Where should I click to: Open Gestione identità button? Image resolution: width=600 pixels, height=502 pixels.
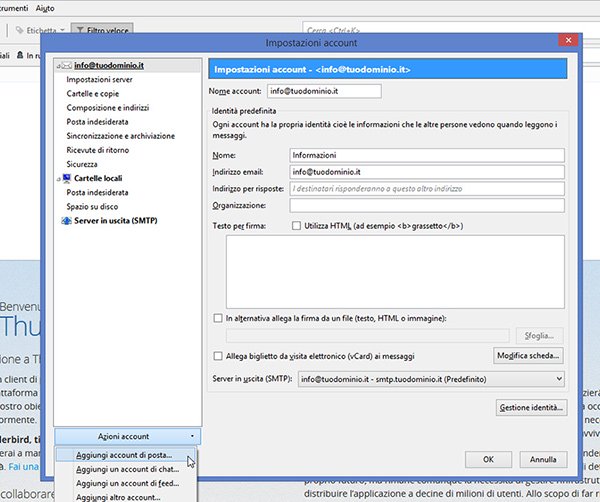tap(531, 407)
